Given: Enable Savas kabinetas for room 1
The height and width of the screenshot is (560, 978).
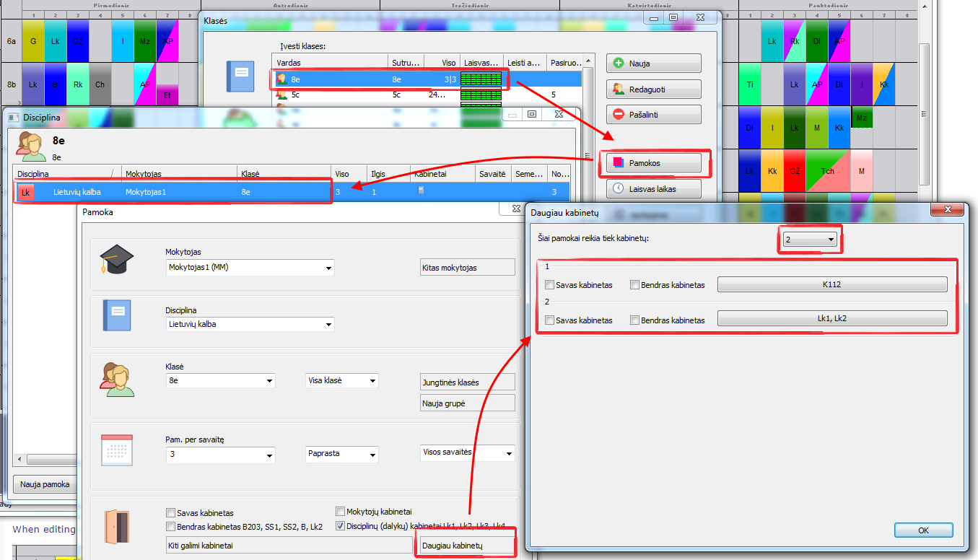Looking at the screenshot, I should coord(550,285).
